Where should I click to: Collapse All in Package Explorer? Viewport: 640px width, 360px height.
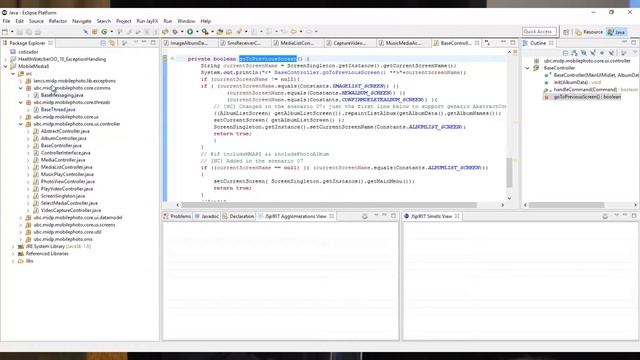(x=103, y=43)
